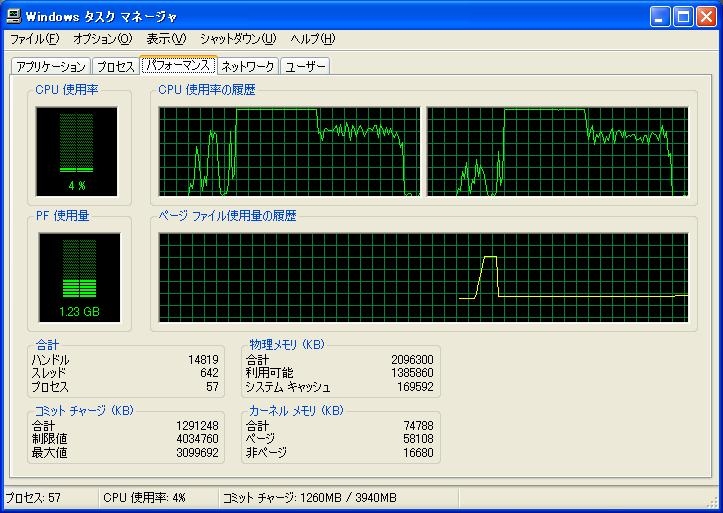The width and height of the screenshot is (723, 513).
Task: Open the シャットダウン(U) menu
Action: click(x=238, y=39)
